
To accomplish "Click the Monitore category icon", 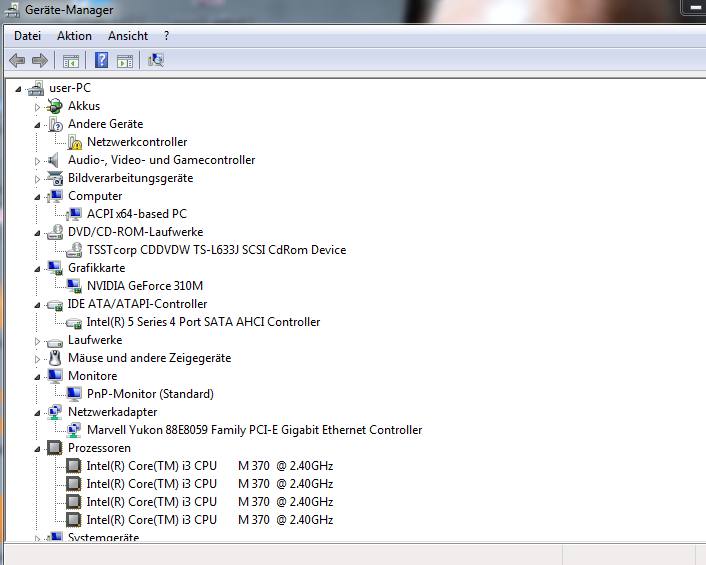I will [x=55, y=376].
